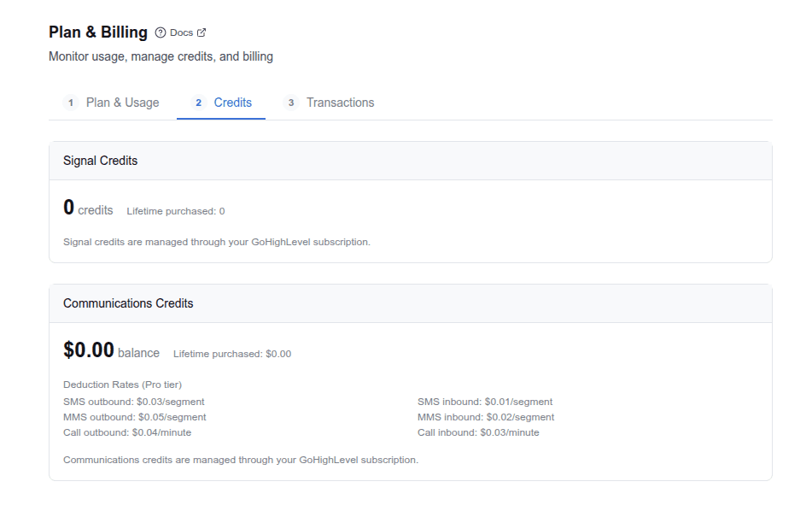Open the help tooltip beside Plan & Billing

[x=160, y=32]
